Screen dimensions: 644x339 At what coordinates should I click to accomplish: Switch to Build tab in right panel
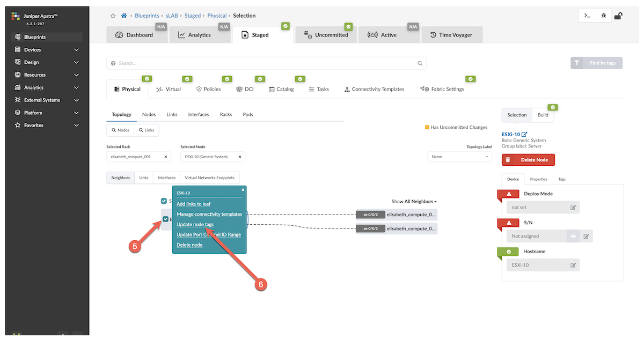[x=543, y=115]
